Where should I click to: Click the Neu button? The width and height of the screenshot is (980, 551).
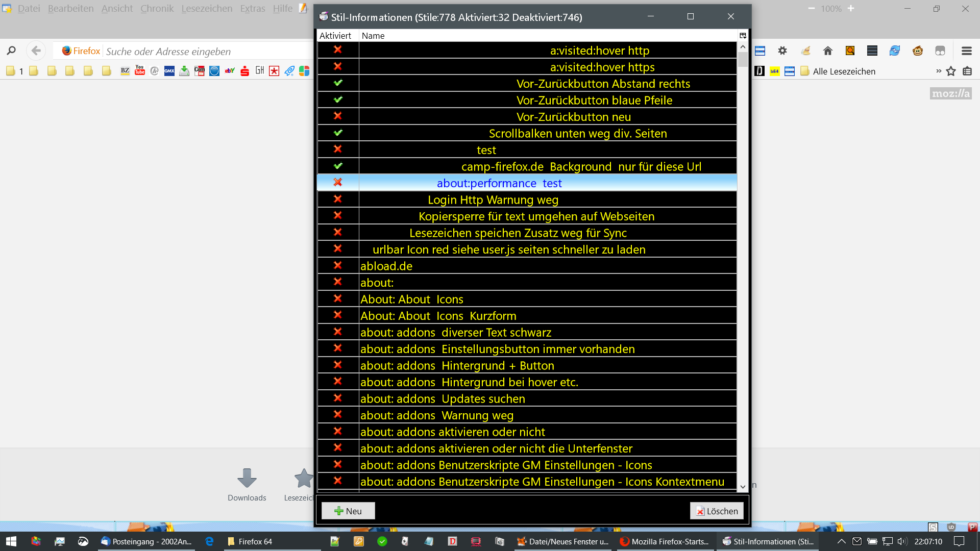(348, 511)
